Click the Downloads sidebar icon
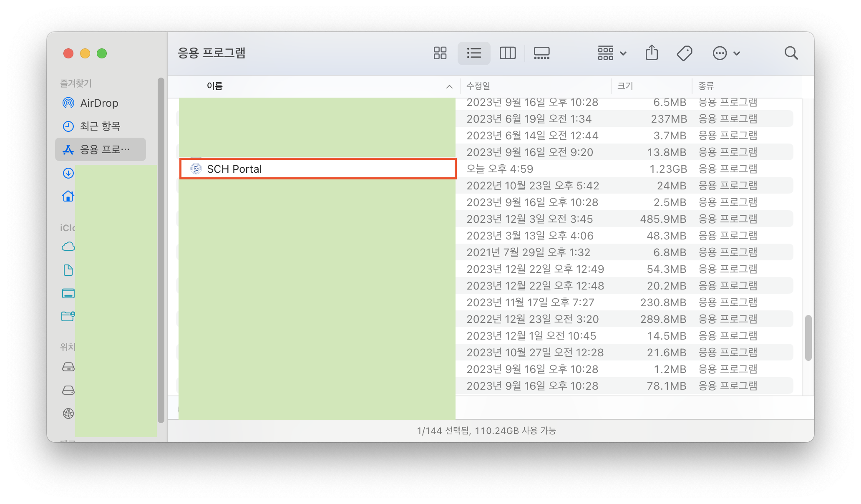The height and width of the screenshot is (504, 861). click(x=68, y=173)
